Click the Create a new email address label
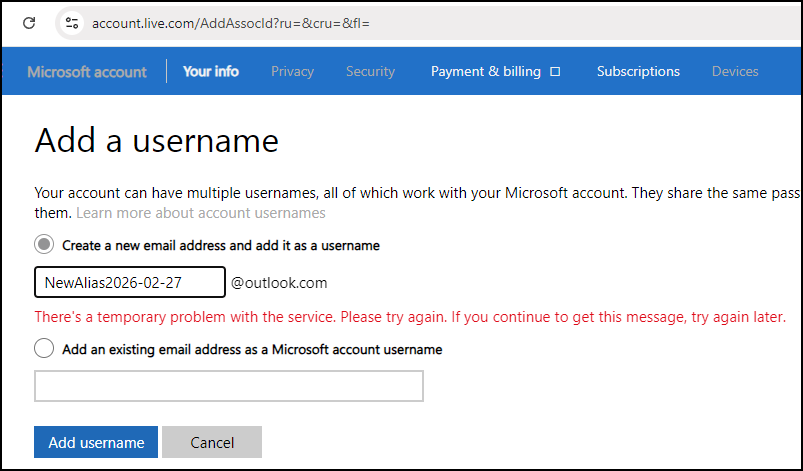Image resolution: width=803 pixels, height=471 pixels. [221, 245]
